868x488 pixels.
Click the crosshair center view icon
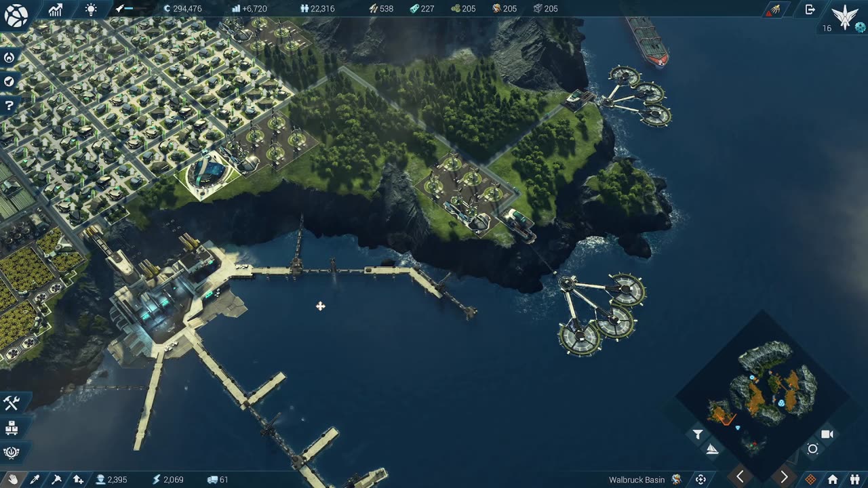(701, 479)
